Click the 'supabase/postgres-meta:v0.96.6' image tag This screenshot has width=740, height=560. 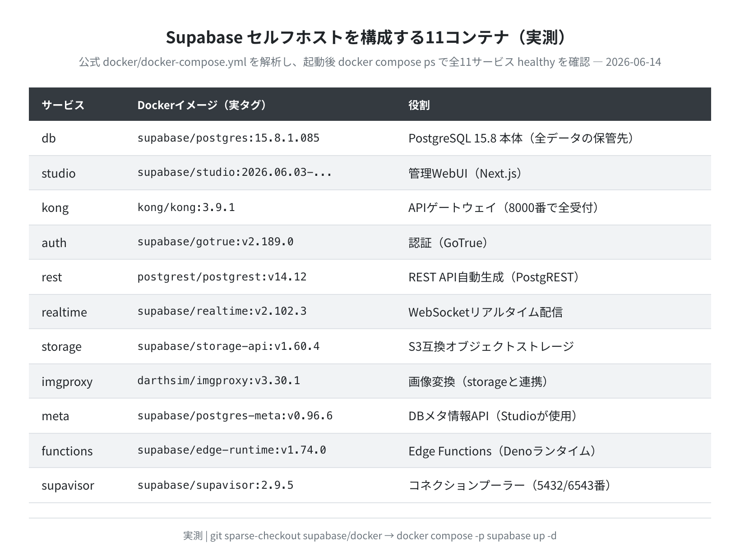(235, 416)
